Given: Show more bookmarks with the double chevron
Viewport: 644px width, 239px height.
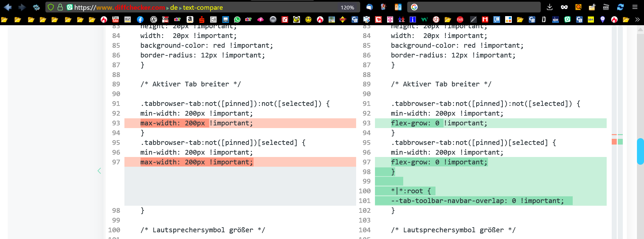Looking at the screenshot, I should click(x=637, y=19).
